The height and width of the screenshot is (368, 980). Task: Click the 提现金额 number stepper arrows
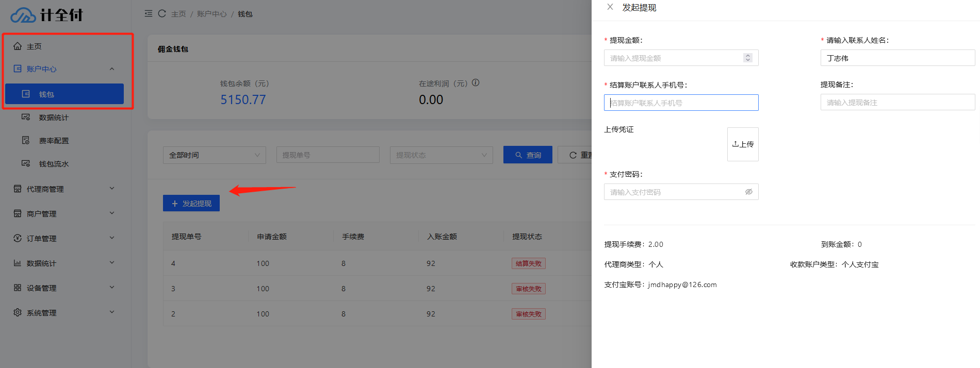[748, 58]
